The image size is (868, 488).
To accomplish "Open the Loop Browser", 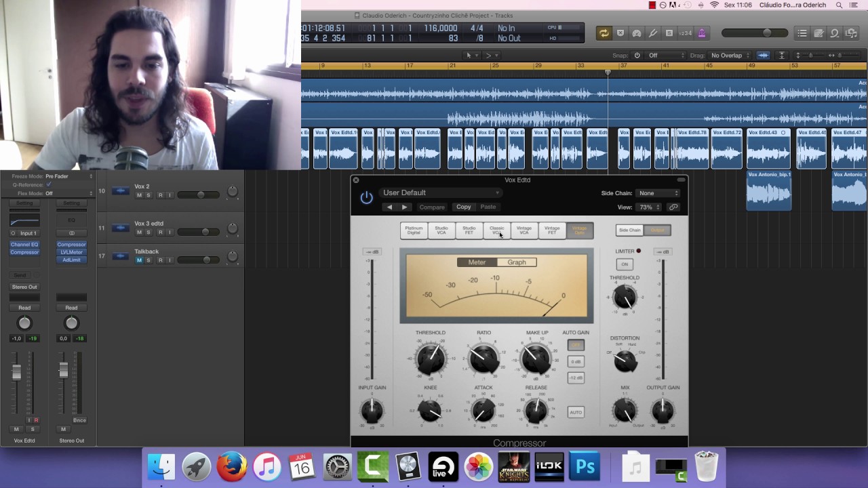I will click(x=835, y=33).
